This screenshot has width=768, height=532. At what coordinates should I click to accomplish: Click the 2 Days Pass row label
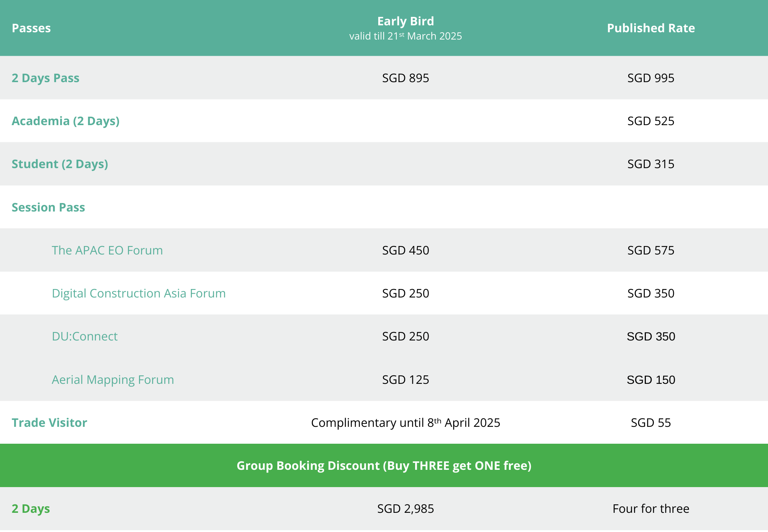[x=45, y=78]
